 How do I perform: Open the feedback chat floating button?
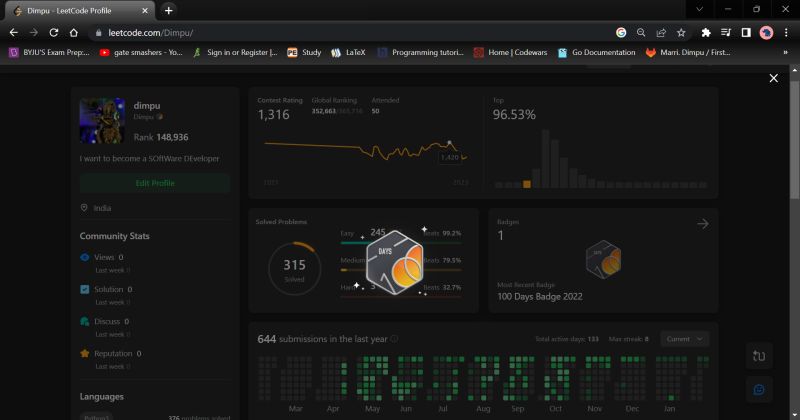pyautogui.click(x=759, y=389)
